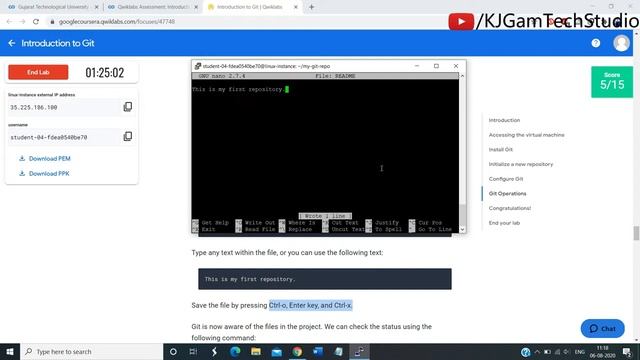This screenshot has height=360, width=640.
Task: Click the battery icon in system tray
Action: [547, 351]
